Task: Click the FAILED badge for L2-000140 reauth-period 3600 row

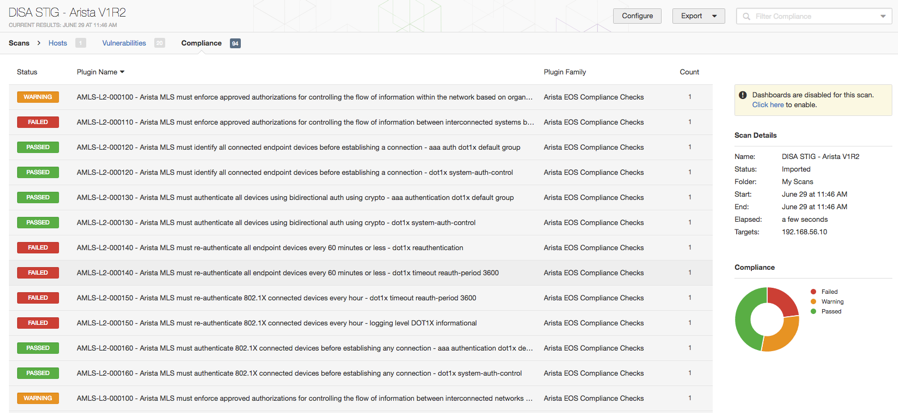Action: click(x=38, y=273)
